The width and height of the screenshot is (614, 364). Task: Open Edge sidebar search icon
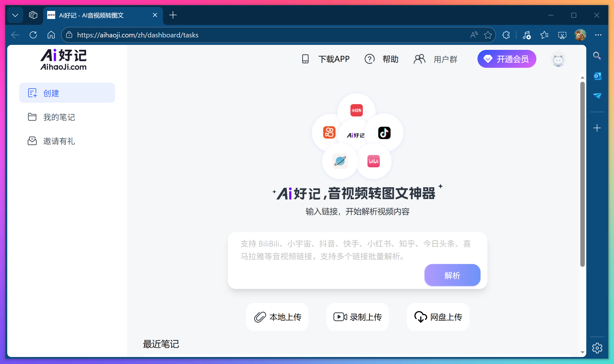point(597,55)
